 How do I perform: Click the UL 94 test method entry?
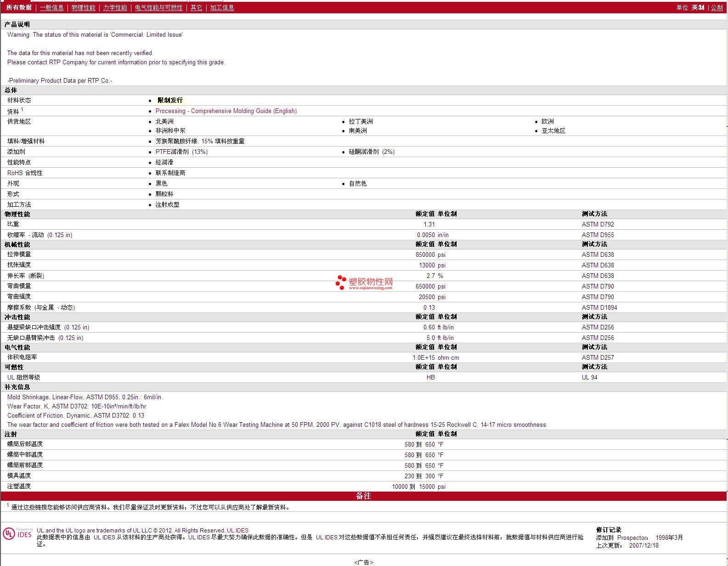[589, 378]
